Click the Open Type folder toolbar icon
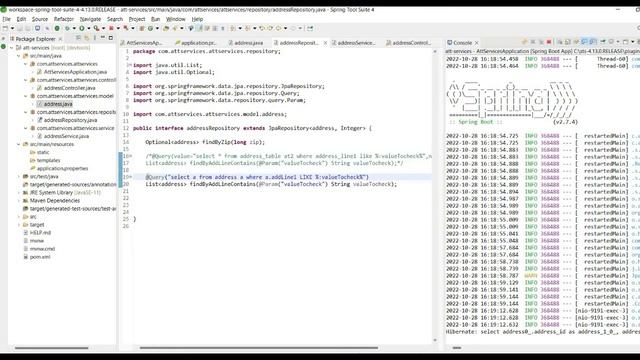This screenshot has height=360, width=640. coord(166,28)
